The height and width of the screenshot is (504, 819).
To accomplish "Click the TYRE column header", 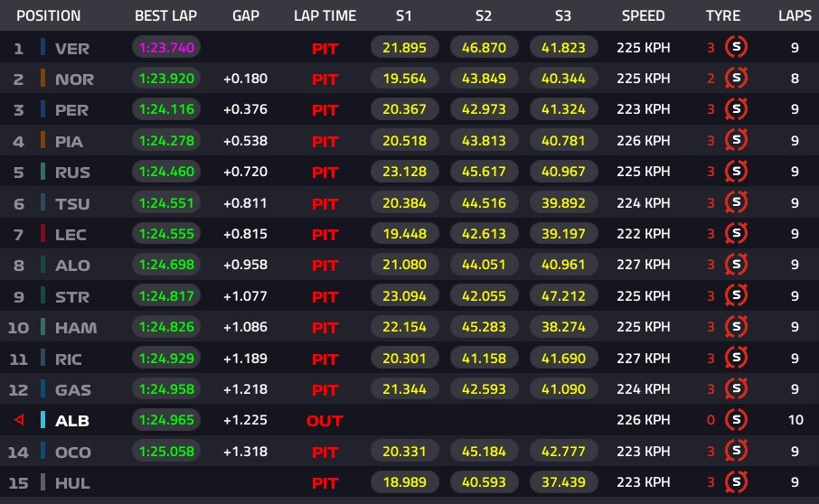I will point(722,15).
